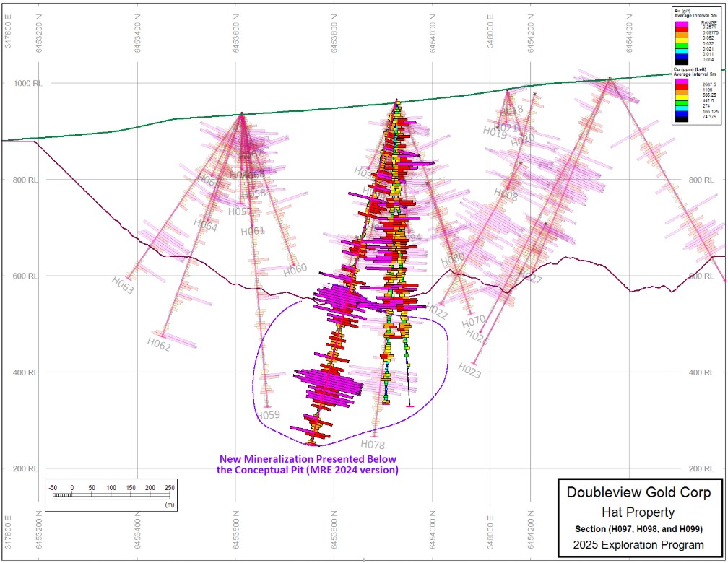Click the New Mineralization annotation text
Image resolution: width=728 pixels, height=563 pixels.
pos(307,465)
